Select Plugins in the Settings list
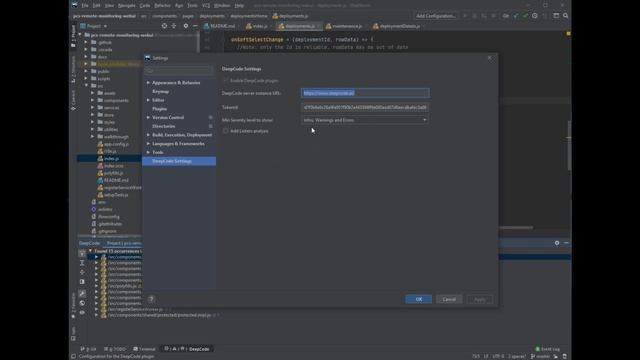The width and height of the screenshot is (640, 360). [159, 109]
